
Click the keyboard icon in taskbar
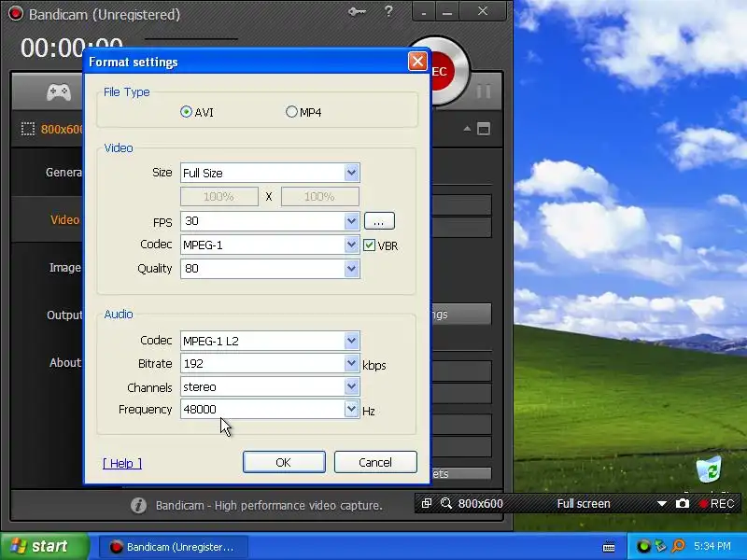(609, 547)
